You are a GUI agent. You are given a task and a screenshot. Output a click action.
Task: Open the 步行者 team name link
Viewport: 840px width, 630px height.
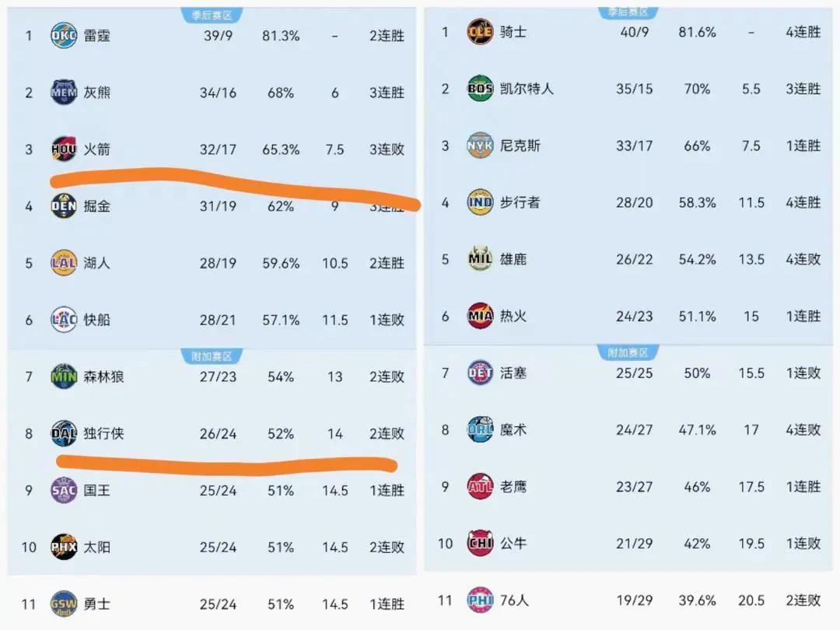(520, 202)
